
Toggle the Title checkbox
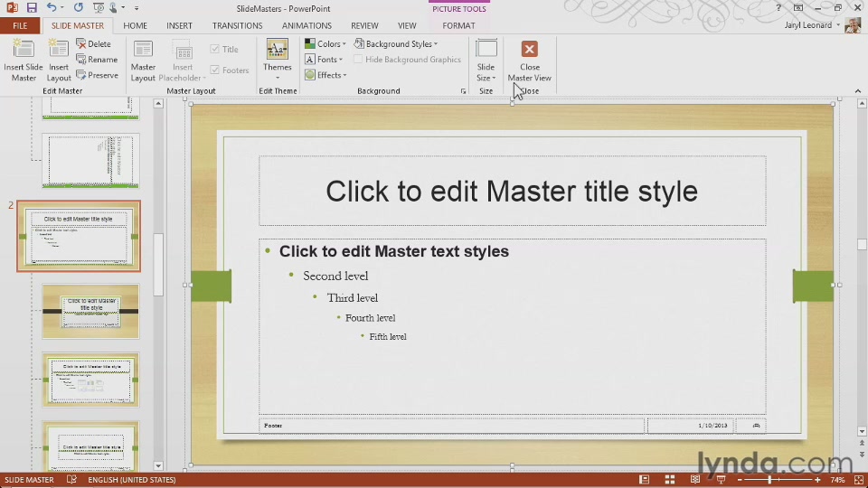tap(215, 49)
